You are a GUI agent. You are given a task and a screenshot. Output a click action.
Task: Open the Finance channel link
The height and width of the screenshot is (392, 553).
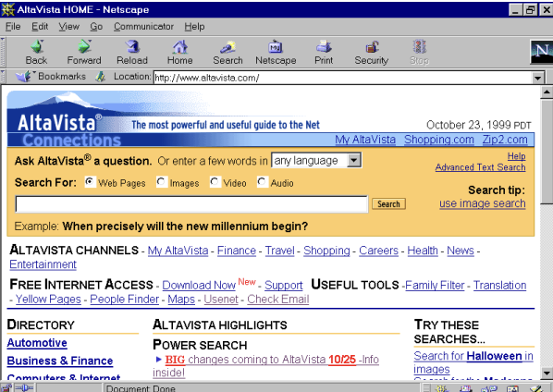click(237, 251)
